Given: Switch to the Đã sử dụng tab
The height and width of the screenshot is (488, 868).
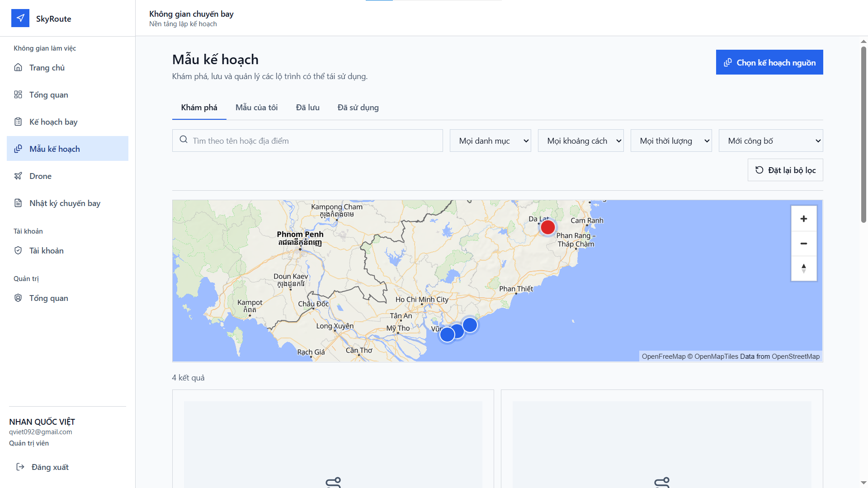Looking at the screenshot, I should coord(358,108).
